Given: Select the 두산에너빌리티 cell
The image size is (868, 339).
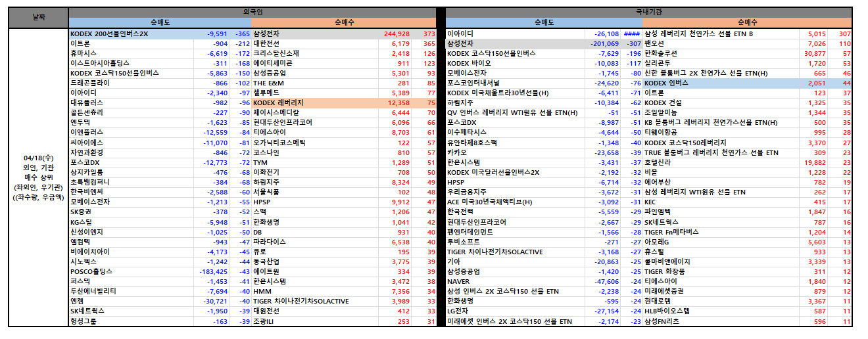Looking at the screenshot, I should [x=131, y=291].
